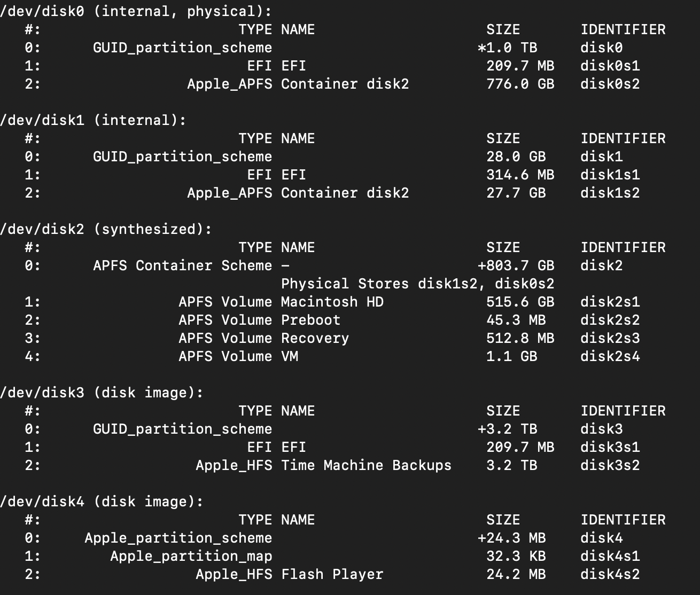Click the Preboot volume name
The image size is (700, 595).
point(310,320)
